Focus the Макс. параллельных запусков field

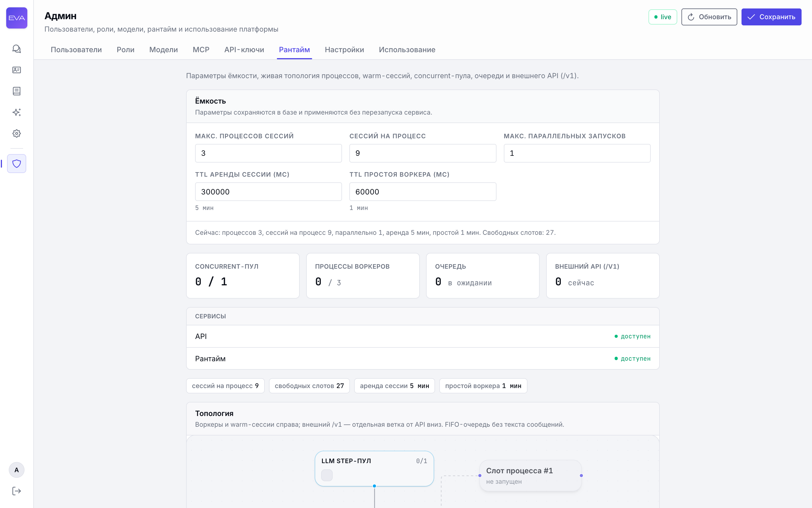pos(577,153)
